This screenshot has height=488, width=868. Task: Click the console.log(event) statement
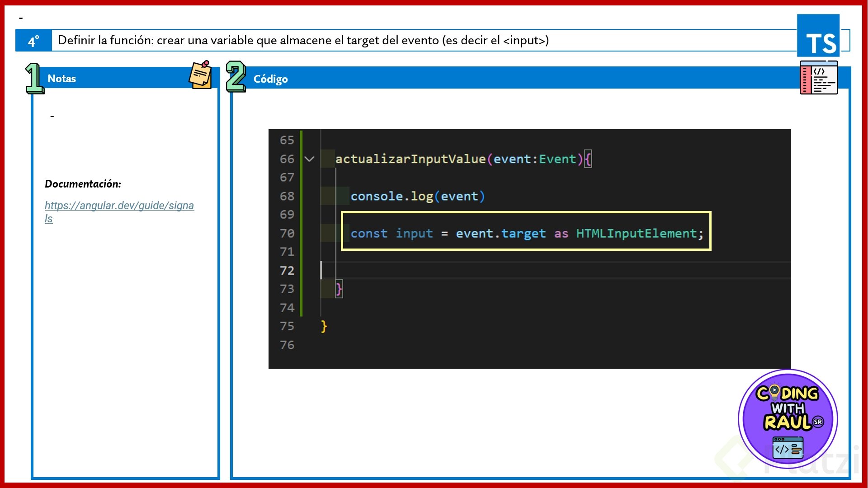(417, 197)
